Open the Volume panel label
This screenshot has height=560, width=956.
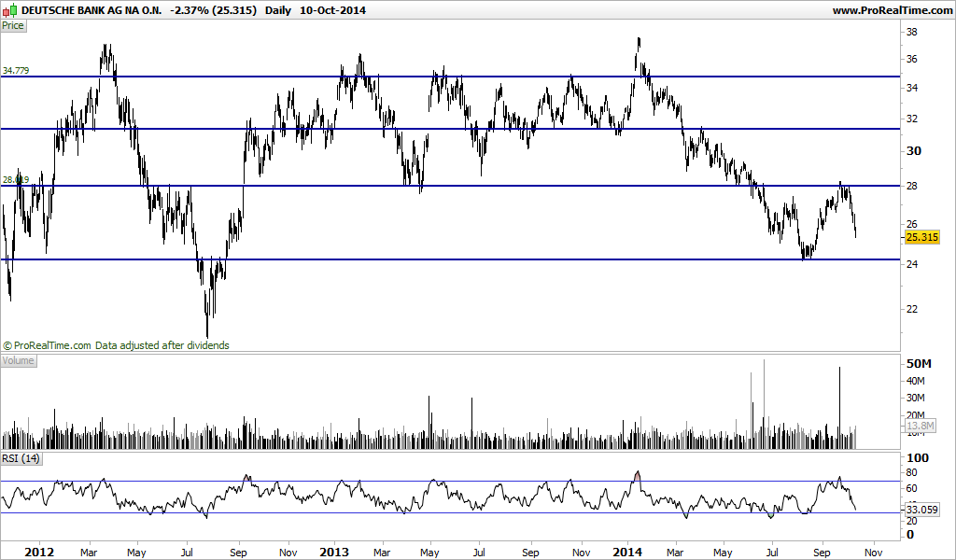(19, 361)
